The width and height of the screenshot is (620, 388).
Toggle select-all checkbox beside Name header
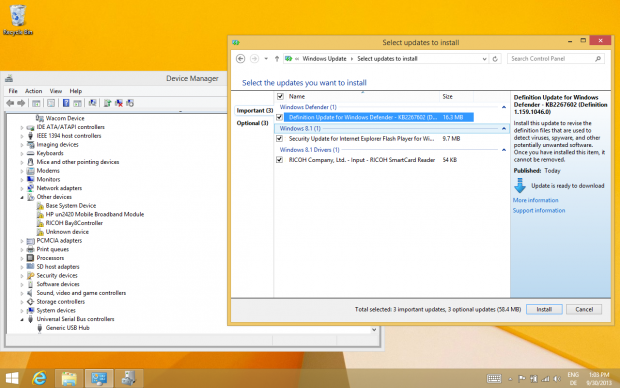click(x=280, y=96)
